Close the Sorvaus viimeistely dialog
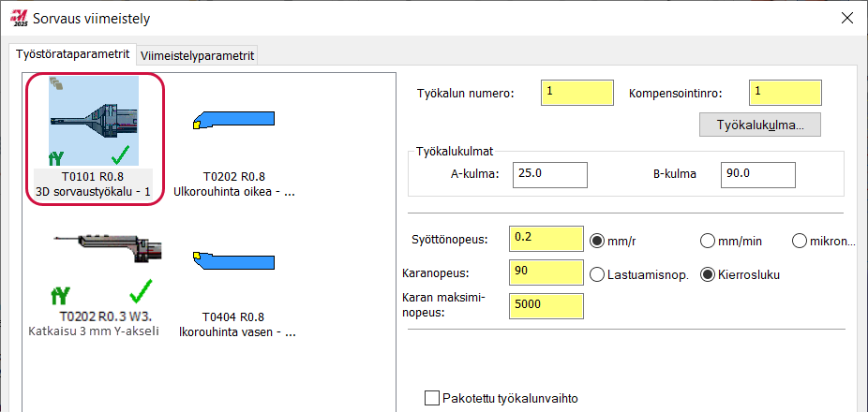Viewport: 868px width, 412px height. click(847, 18)
